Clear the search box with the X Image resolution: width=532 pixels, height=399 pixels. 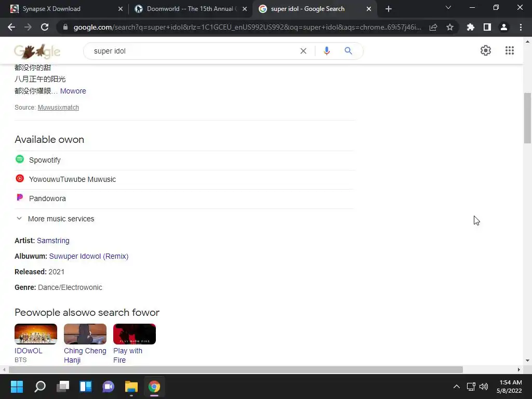303,51
